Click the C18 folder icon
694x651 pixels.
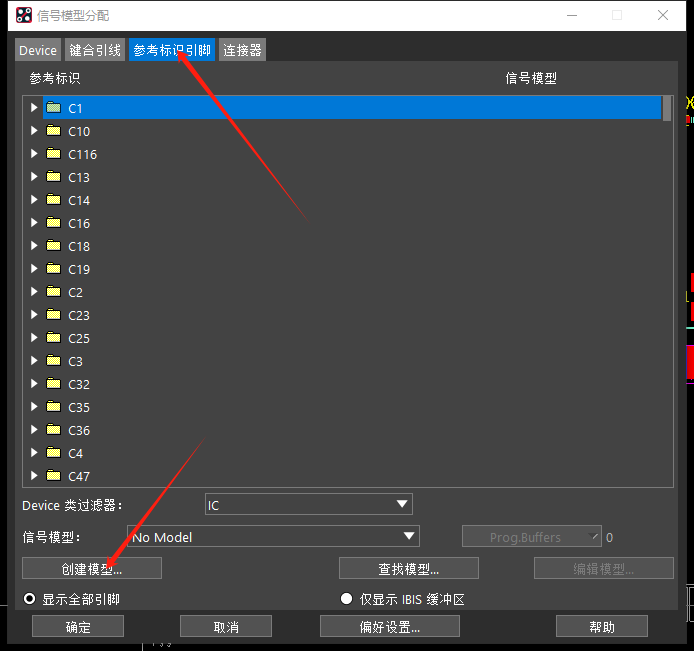[x=54, y=246]
